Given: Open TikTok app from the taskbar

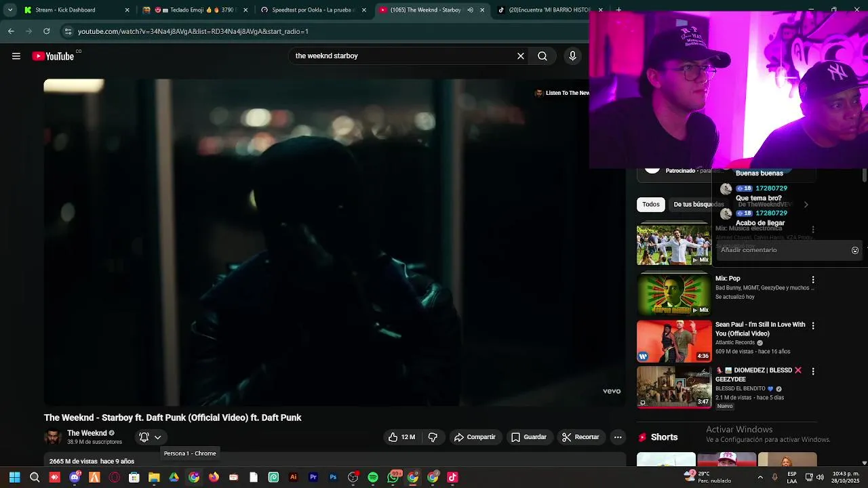Looking at the screenshot, I should 452,477.
